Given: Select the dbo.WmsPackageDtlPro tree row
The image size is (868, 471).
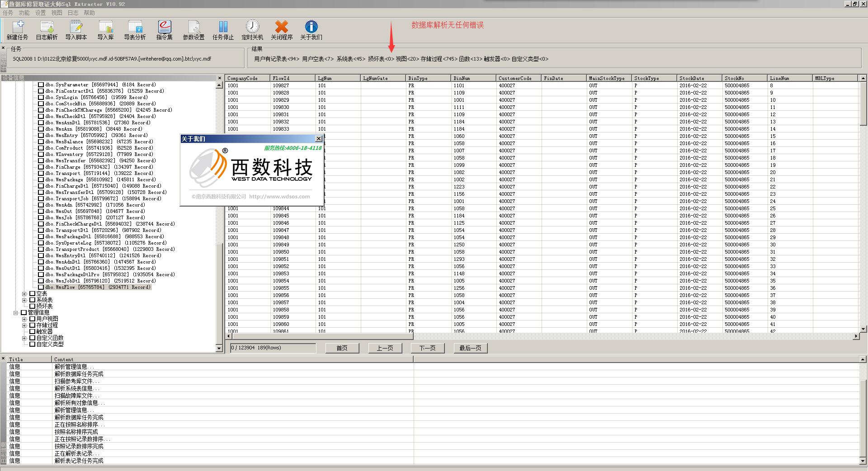Looking at the screenshot, I should pyautogui.click(x=110, y=274).
